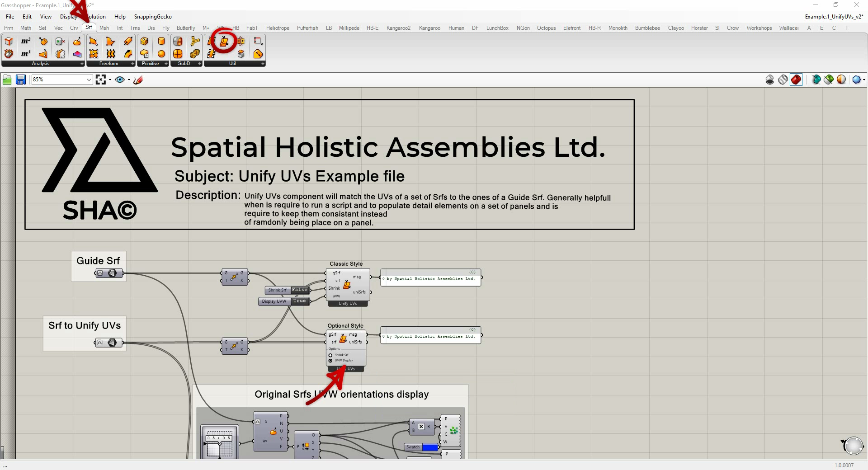Choose the Extrude component icon
The width and height of the screenshot is (868, 470).
tap(128, 42)
